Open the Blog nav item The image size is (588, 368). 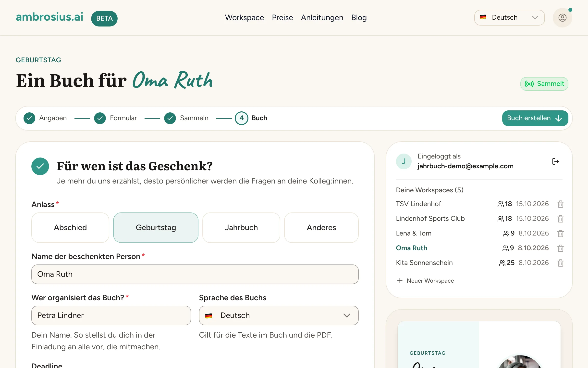(x=359, y=18)
